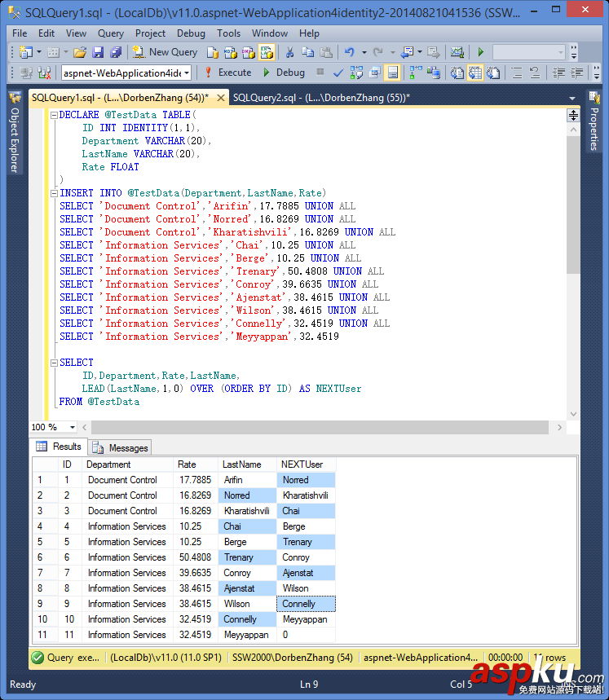
Task: Click the Parse query checkmark icon
Action: [x=338, y=73]
